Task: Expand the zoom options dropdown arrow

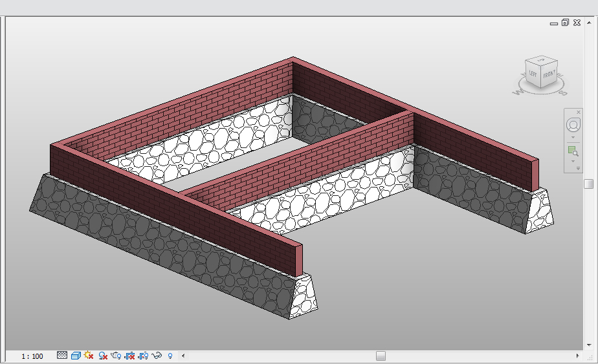Action: pyautogui.click(x=573, y=161)
